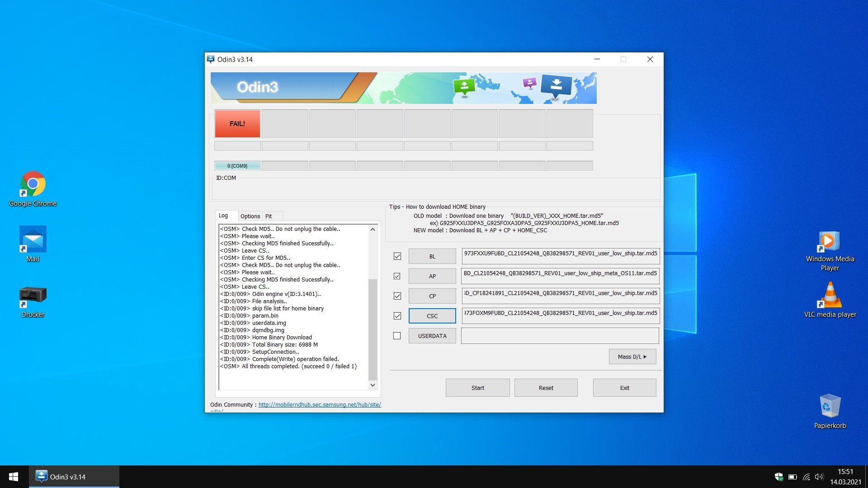Open the Wi-Fi network tray icon
This screenshot has width=868, height=488.
click(x=806, y=477)
